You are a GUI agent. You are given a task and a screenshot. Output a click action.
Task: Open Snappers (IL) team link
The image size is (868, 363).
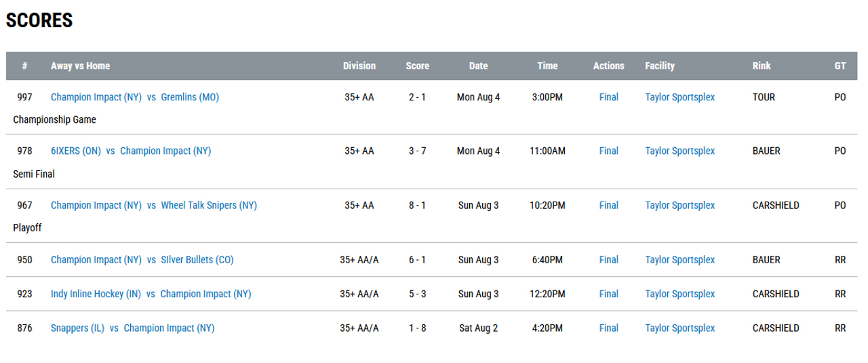[x=78, y=328]
